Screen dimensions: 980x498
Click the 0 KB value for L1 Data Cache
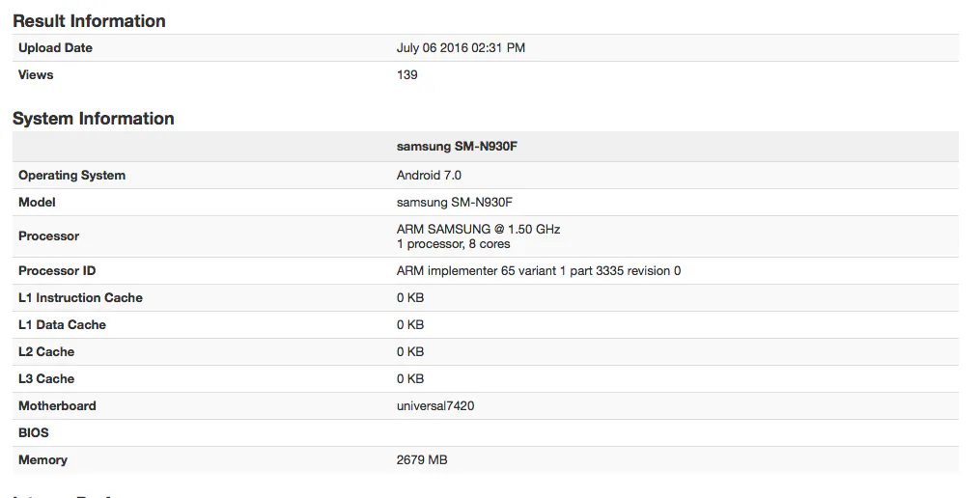click(x=410, y=324)
